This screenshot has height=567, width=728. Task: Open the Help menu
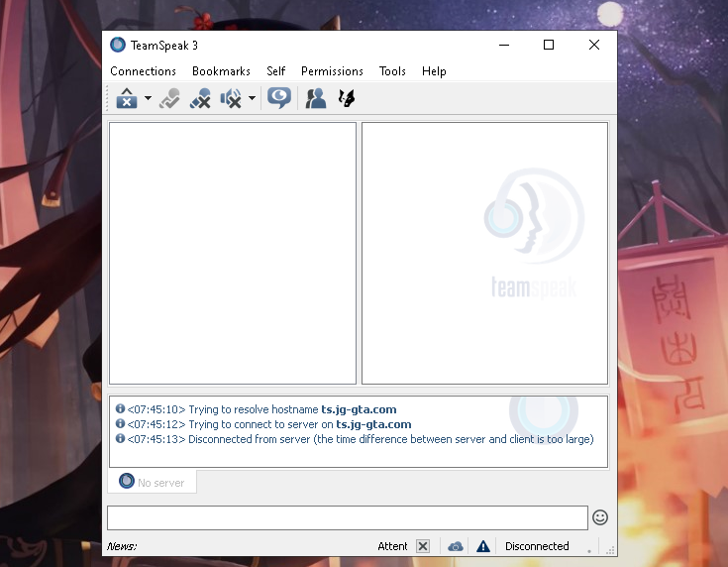point(434,71)
